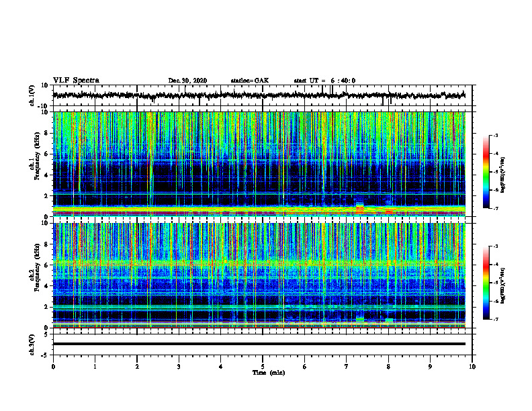Click "2" kHz tick on ch.1 spectrogram
The width and height of the screenshot is (532, 411).
pos(46,196)
